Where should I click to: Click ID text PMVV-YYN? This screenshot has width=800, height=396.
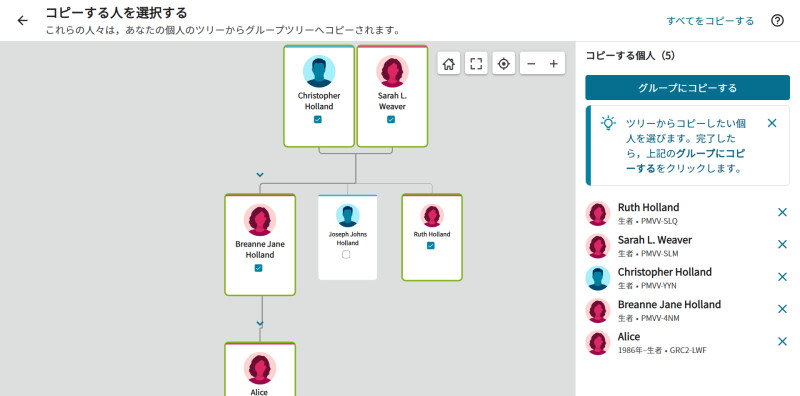tap(659, 286)
